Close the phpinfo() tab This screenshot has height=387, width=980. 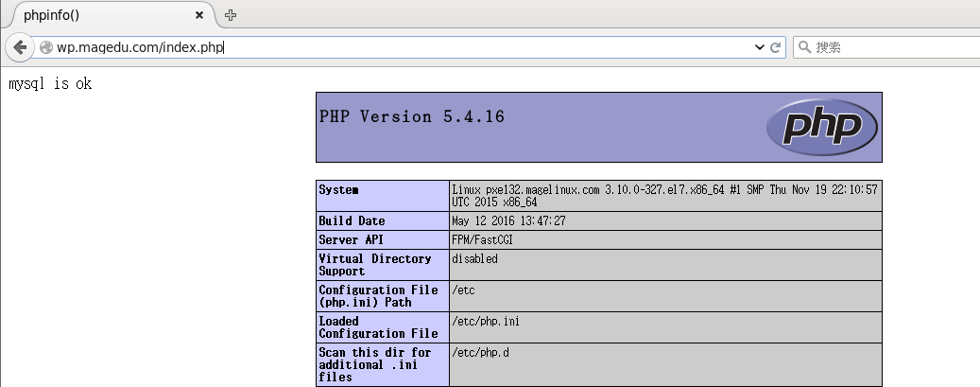199,15
